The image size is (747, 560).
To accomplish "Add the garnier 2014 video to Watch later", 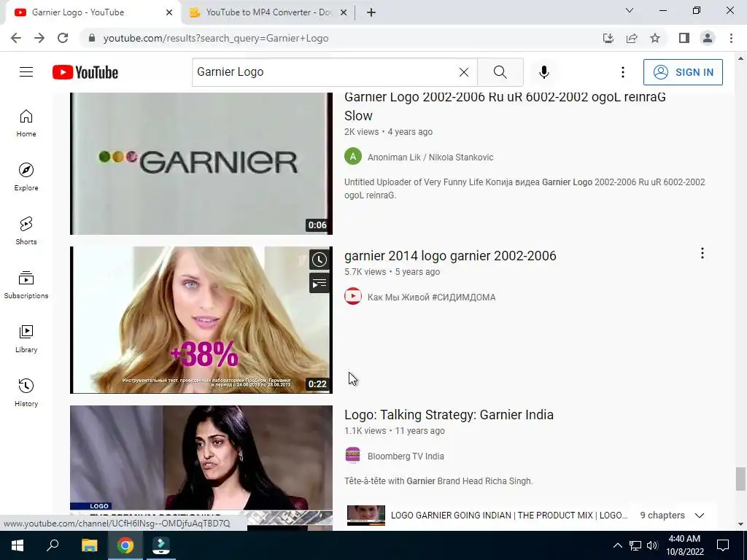I will click(320, 260).
